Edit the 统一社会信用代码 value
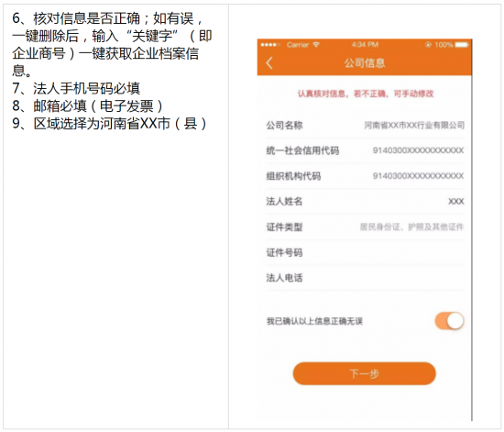This screenshot has width=504, height=432. pos(418,150)
